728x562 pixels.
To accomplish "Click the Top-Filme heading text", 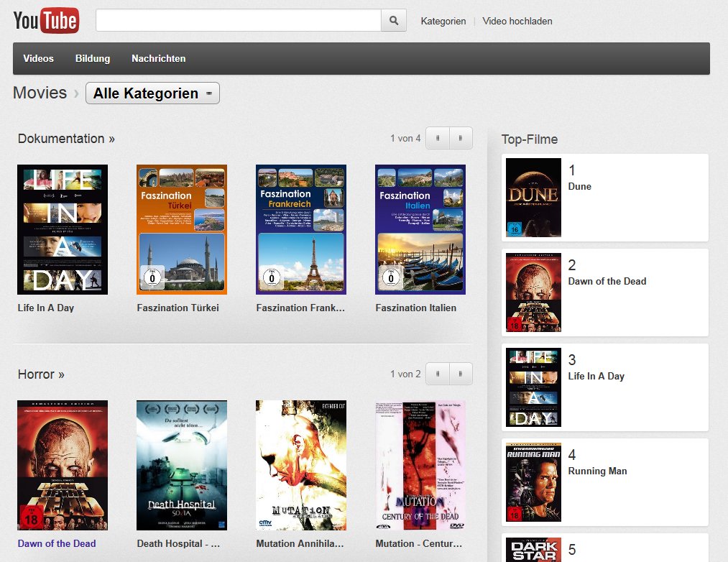I will pos(529,139).
